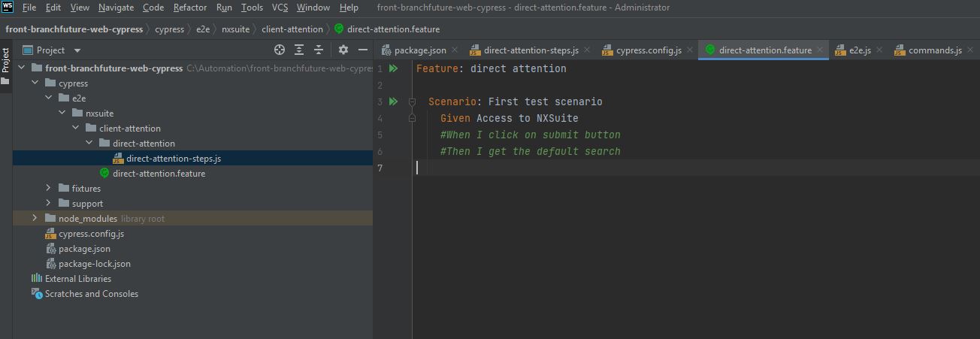Click cucumber icon in breadcrumb bar
The height and width of the screenshot is (339, 980).
339,29
